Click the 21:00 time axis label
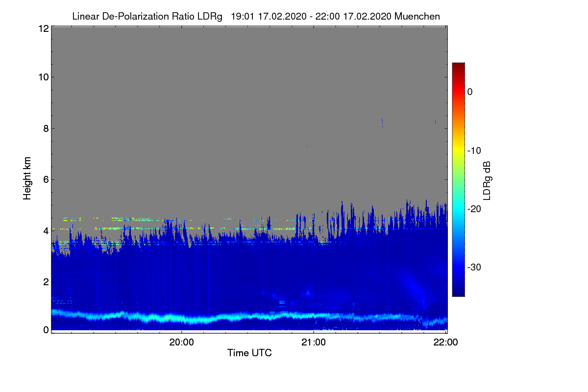This screenshot has height=392, width=588. tap(314, 343)
